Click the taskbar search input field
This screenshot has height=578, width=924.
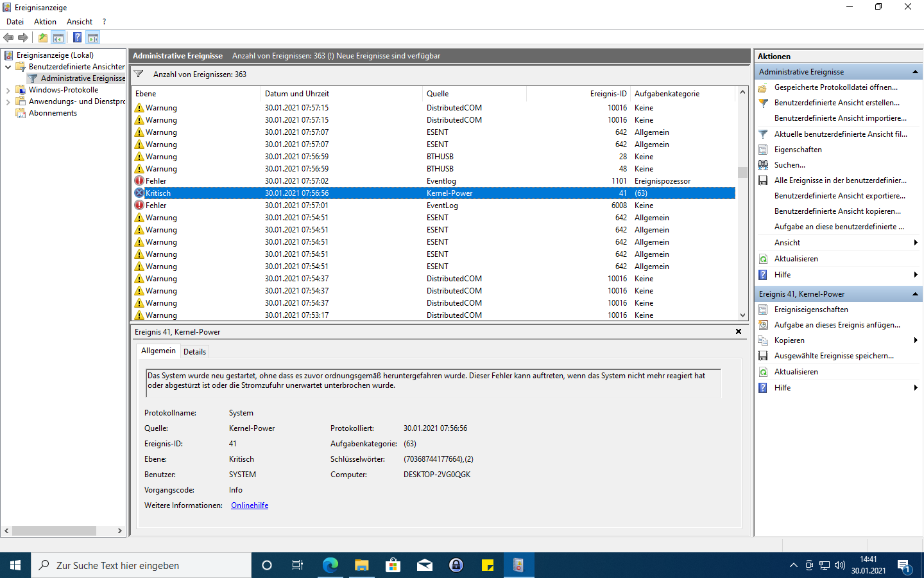[141, 565]
